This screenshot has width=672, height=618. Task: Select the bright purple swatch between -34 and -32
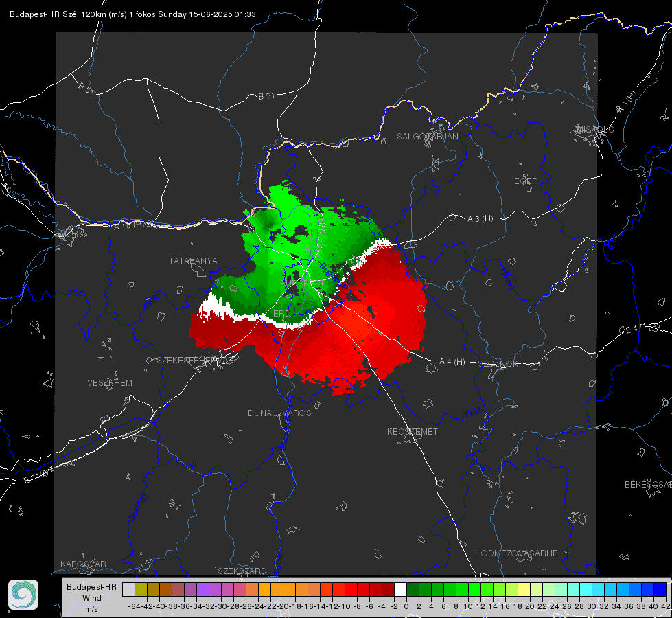click(202, 589)
